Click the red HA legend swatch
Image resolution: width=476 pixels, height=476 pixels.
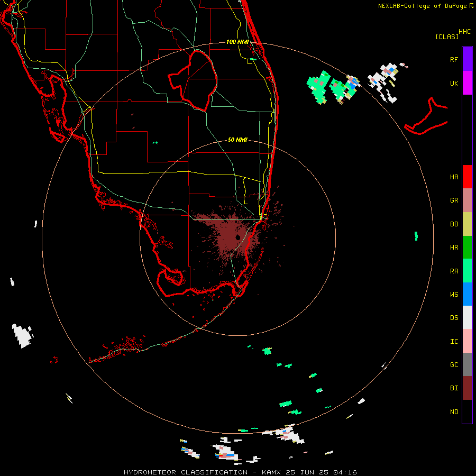point(467,177)
